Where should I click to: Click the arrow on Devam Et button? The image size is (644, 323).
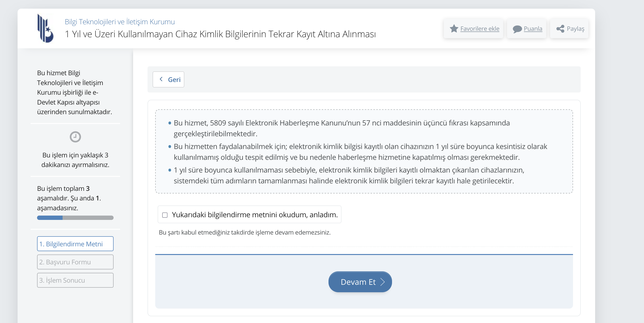coord(382,282)
